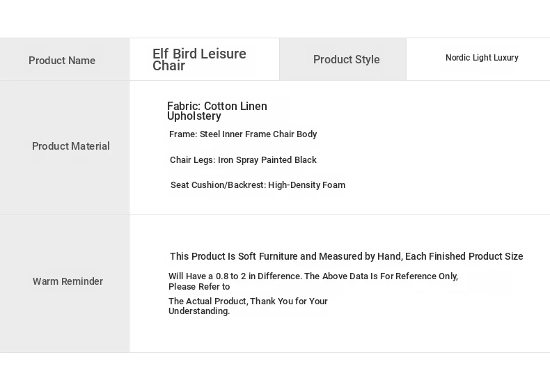Screen dimensions: 550x392
Task: Click the Product Name label cell
Action: coord(62,61)
